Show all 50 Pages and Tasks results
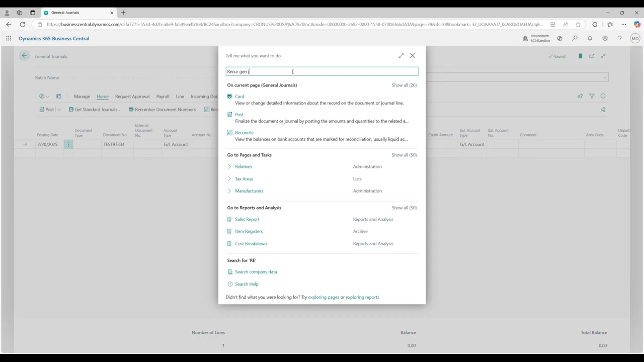 pyautogui.click(x=404, y=155)
